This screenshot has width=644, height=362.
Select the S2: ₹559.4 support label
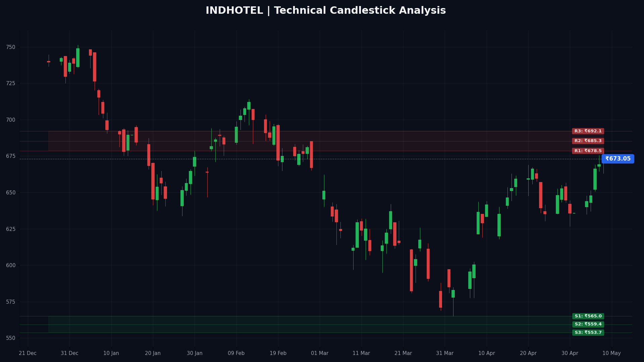[588, 324]
